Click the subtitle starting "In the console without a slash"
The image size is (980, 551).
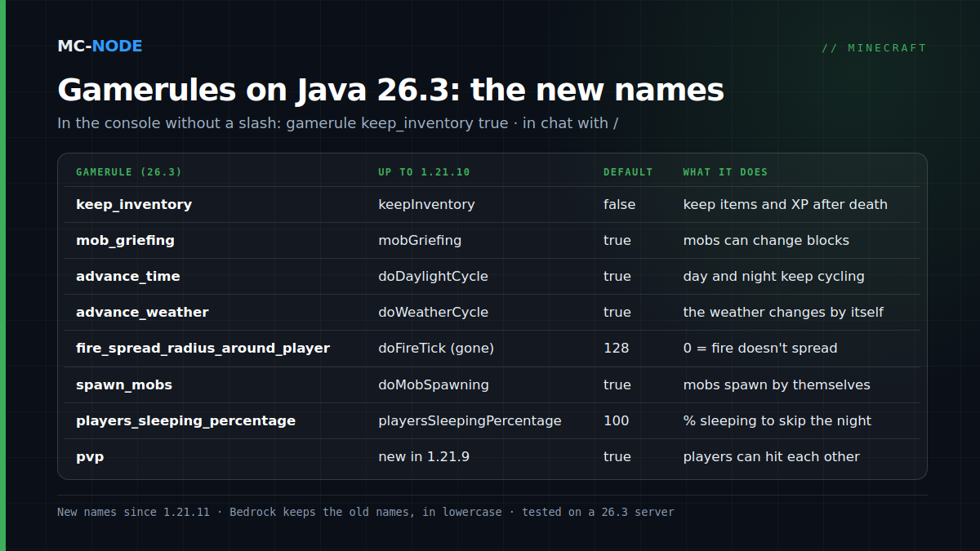tap(338, 123)
